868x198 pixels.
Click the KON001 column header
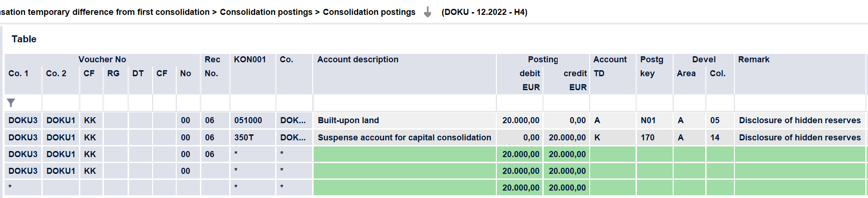coord(250,59)
